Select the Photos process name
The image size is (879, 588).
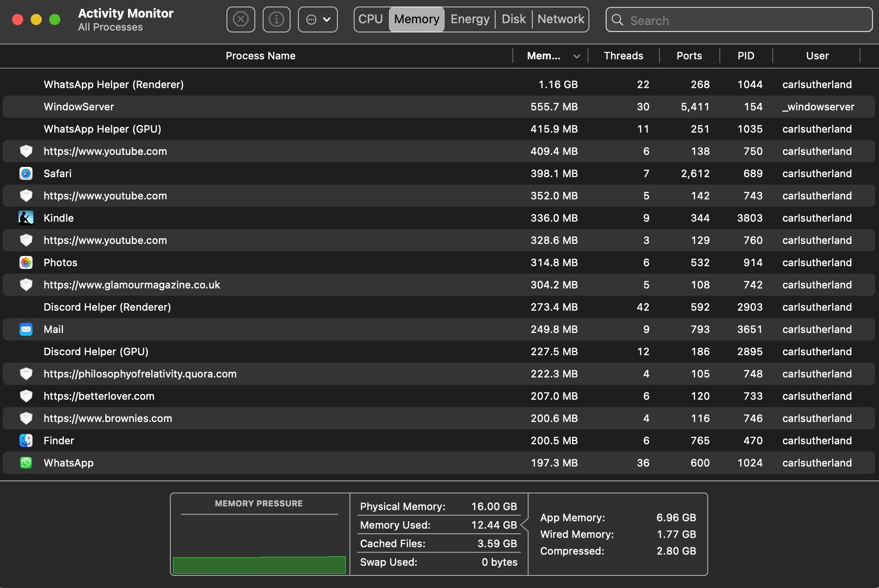pos(60,262)
